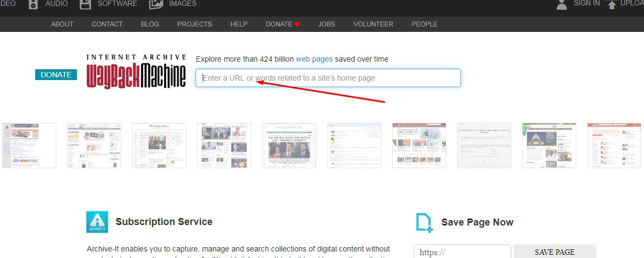Open the PROJECTS menu item

point(194,24)
